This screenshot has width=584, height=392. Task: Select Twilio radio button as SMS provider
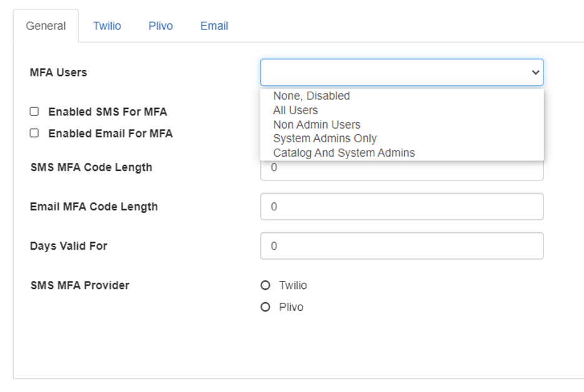265,285
